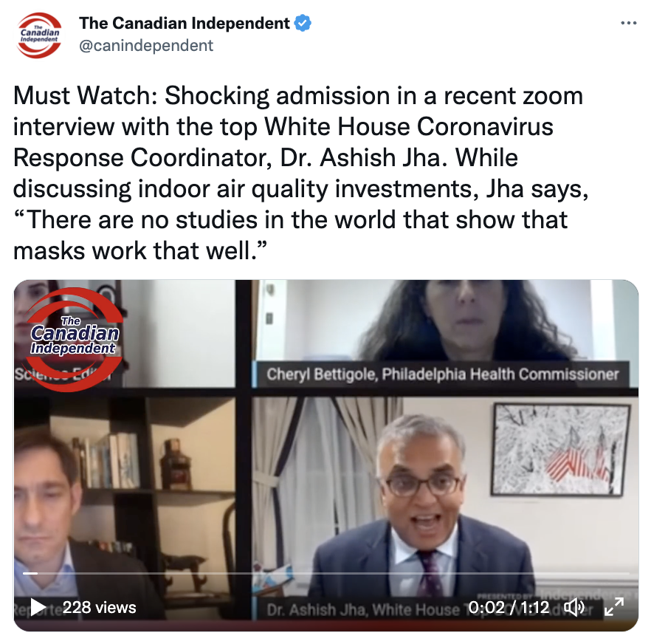Play the embedded video
Viewport: 651px width, 644px height.
coord(38,607)
